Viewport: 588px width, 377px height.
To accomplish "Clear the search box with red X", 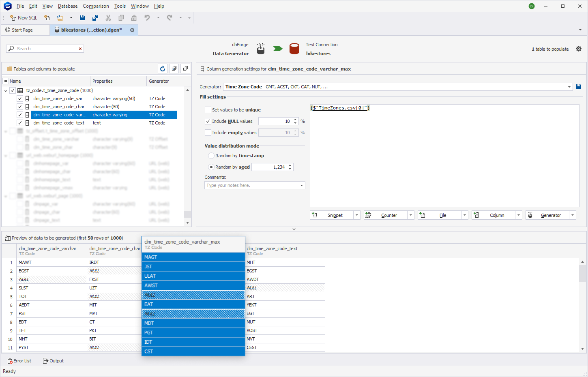I will click(80, 49).
